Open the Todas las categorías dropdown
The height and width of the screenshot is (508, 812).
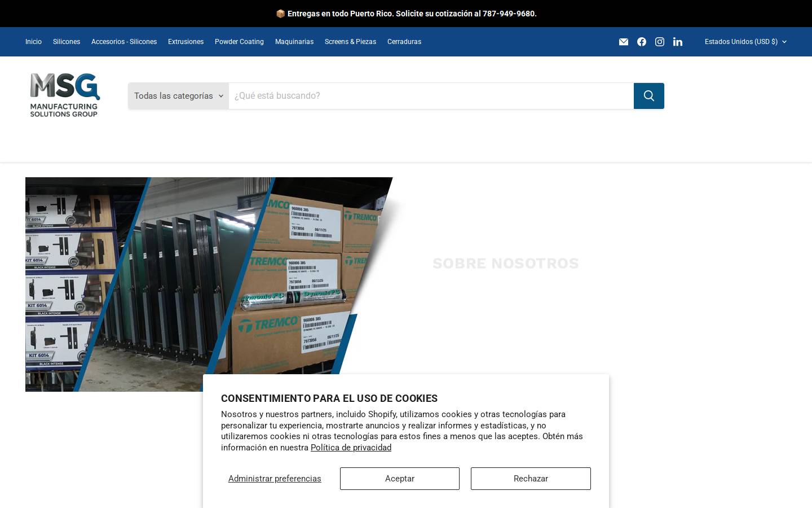(178, 96)
